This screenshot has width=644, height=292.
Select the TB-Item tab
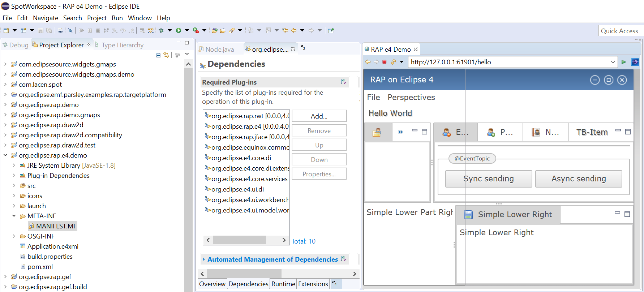(x=592, y=132)
